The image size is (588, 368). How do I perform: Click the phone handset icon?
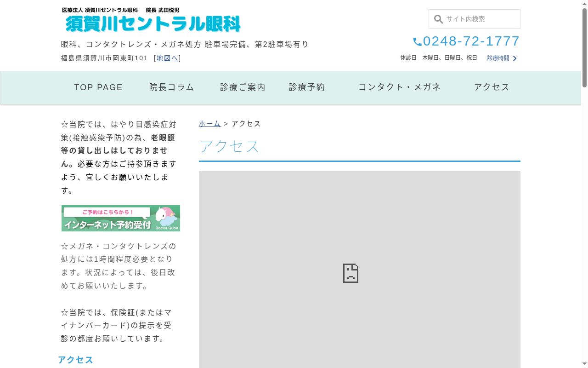417,42
